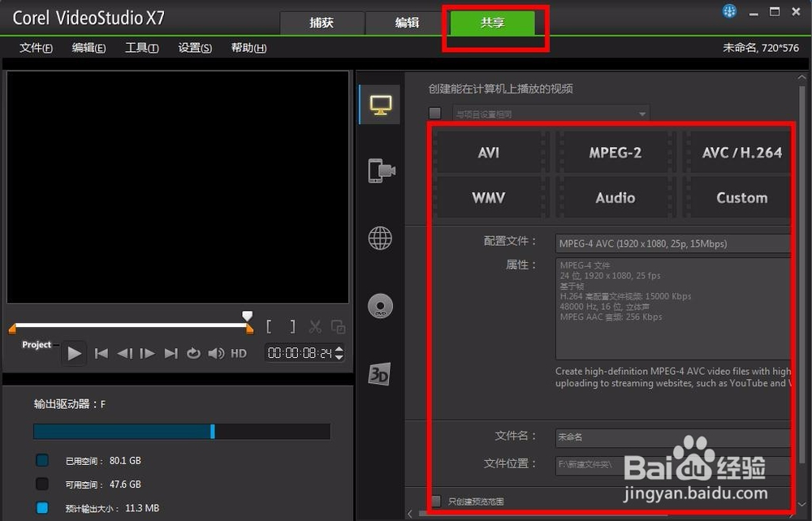Choose the AVI format button

(x=488, y=153)
